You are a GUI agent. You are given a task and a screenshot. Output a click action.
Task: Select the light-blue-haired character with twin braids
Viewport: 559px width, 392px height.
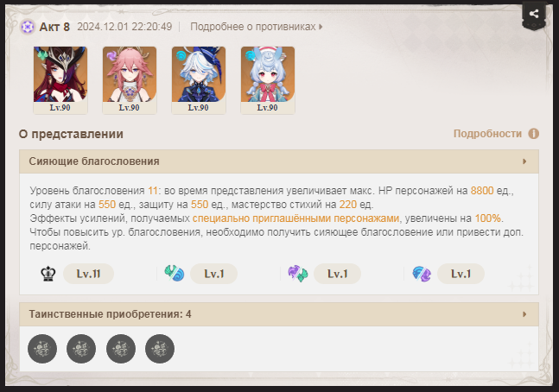pyautogui.click(x=268, y=80)
